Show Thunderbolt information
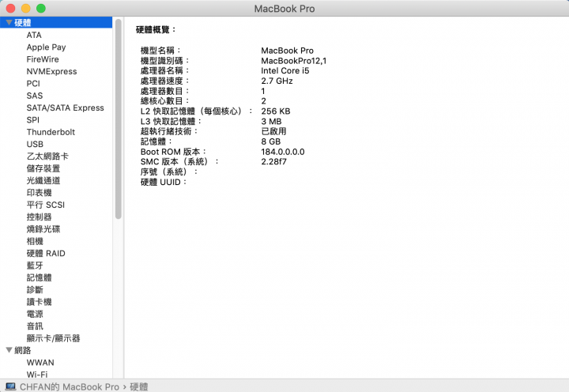This screenshot has width=569, height=392. [51, 132]
